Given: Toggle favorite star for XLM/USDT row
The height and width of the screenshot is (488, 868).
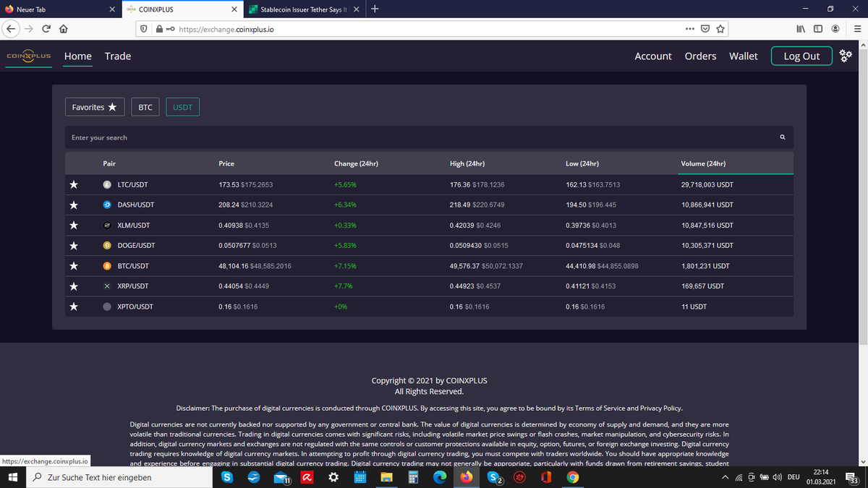Looking at the screenshot, I should pos(74,225).
